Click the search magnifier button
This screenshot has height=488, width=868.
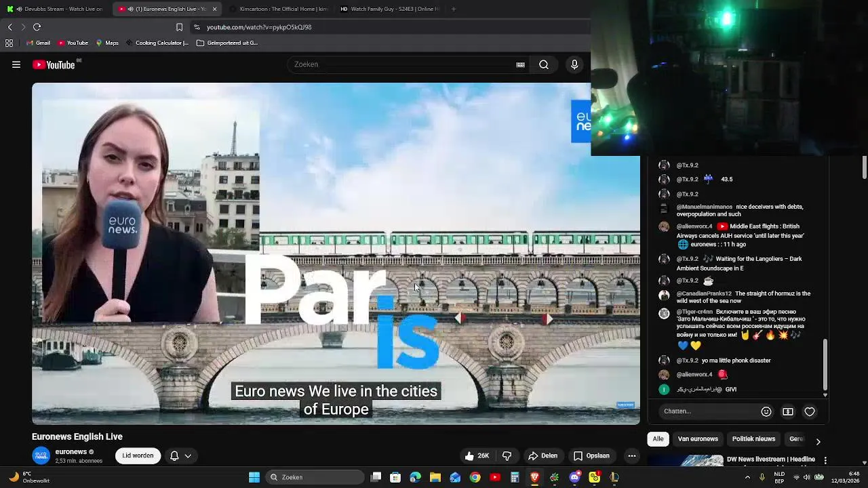(x=544, y=64)
